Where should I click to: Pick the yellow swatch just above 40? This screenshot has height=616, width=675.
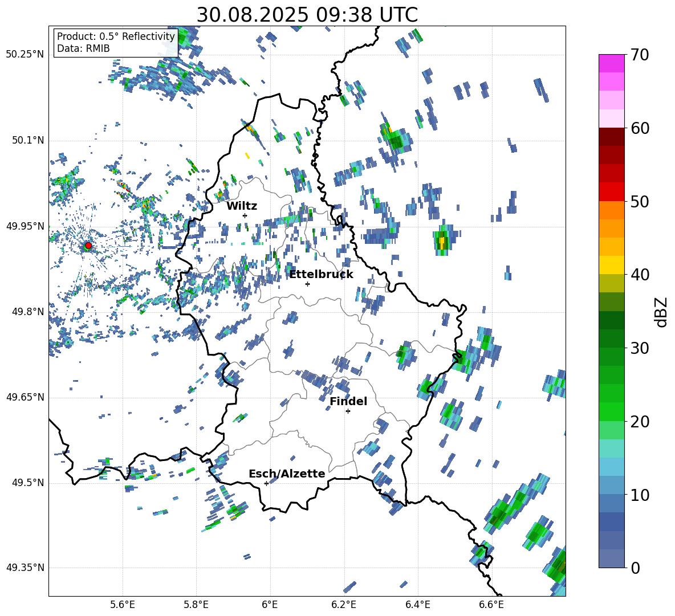(611, 265)
